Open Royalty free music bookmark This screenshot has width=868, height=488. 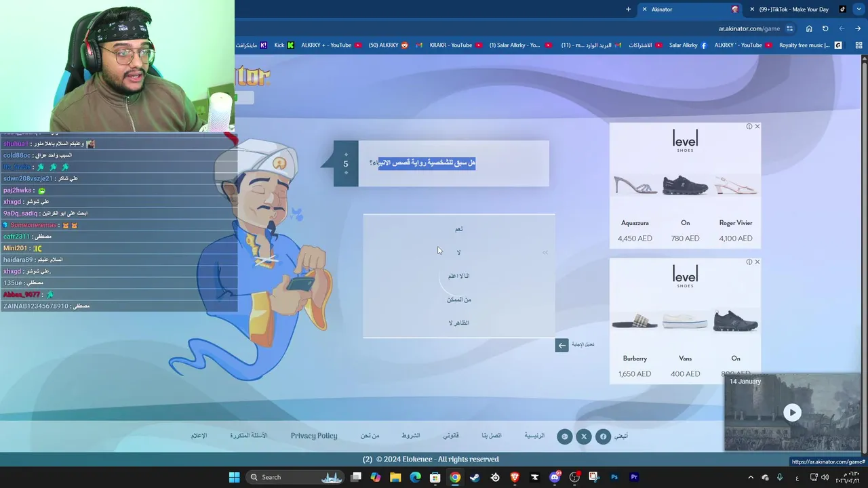pyautogui.click(x=810, y=45)
